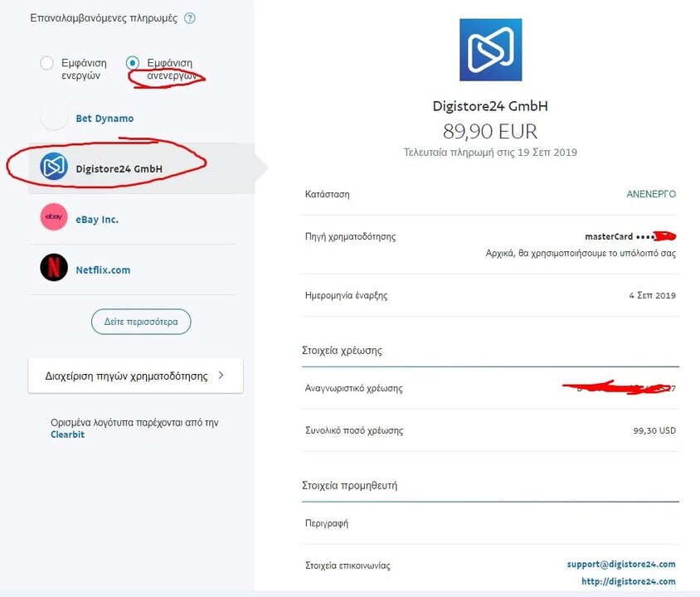Click the Στοιχεία προμηθευτή section heading

coord(349,485)
